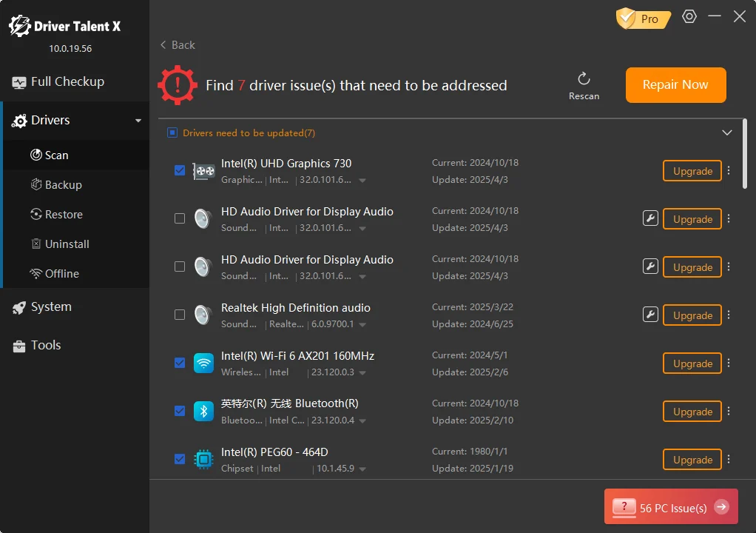Open version dropdown on second HD Audio row
The image size is (756, 533).
(x=362, y=277)
